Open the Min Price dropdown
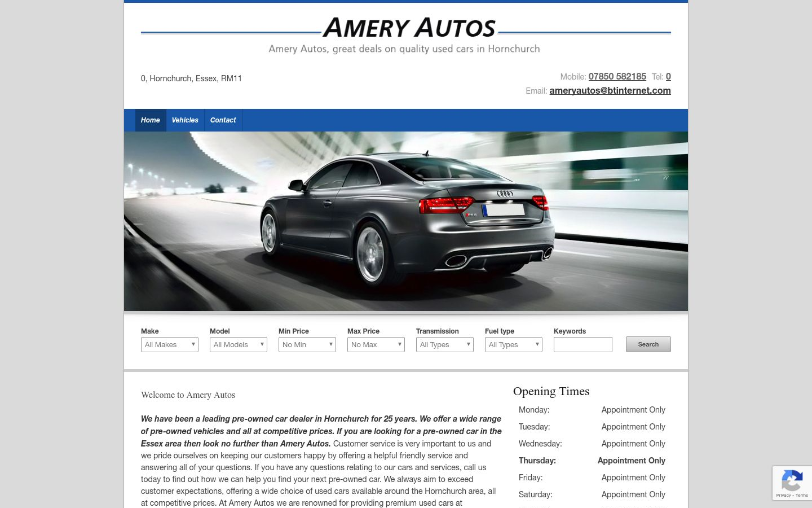Viewport: 812px width, 508px height. pyautogui.click(x=307, y=344)
